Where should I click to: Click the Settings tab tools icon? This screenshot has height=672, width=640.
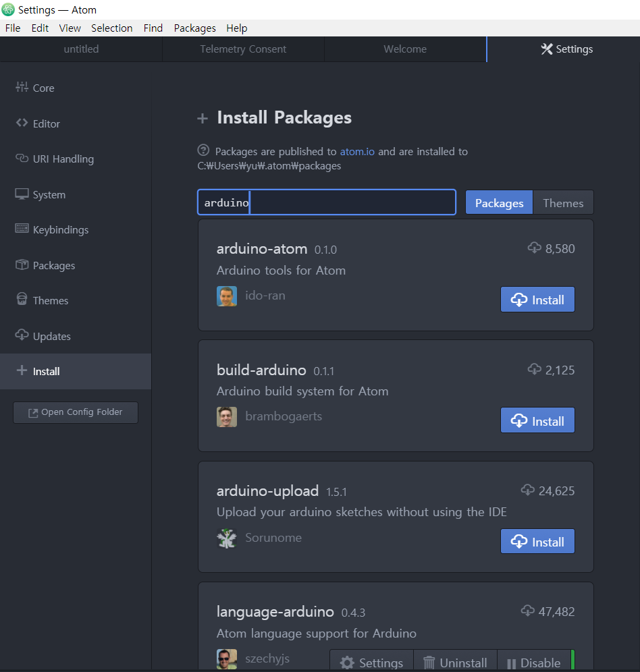click(546, 49)
